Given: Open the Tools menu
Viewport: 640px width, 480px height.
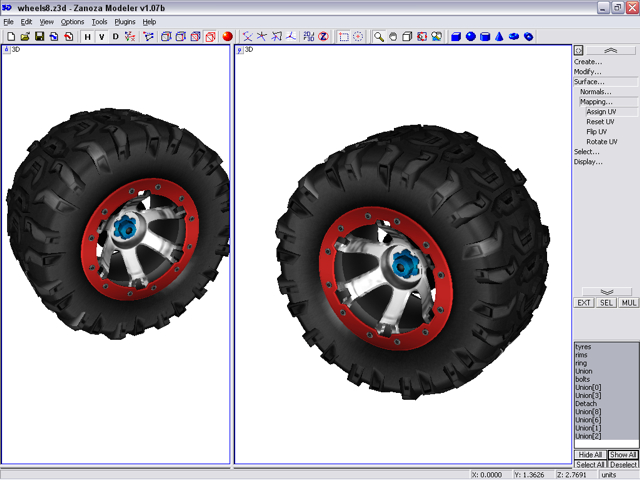Looking at the screenshot, I should pyautogui.click(x=99, y=21).
